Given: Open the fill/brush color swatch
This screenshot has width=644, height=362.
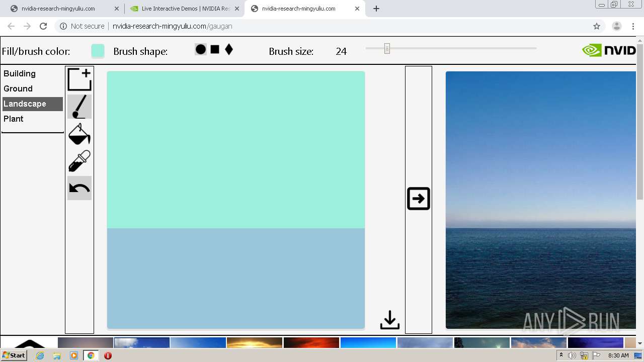Looking at the screenshot, I should pos(98,51).
